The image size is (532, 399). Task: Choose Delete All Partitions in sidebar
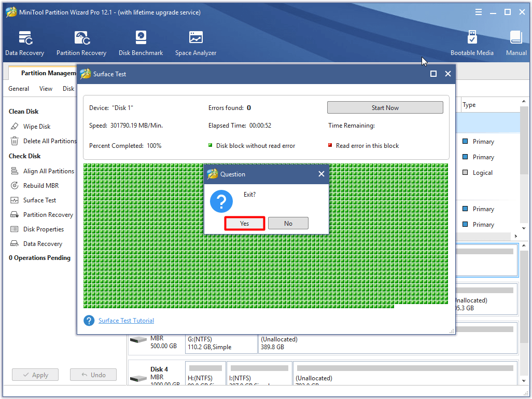click(x=44, y=141)
